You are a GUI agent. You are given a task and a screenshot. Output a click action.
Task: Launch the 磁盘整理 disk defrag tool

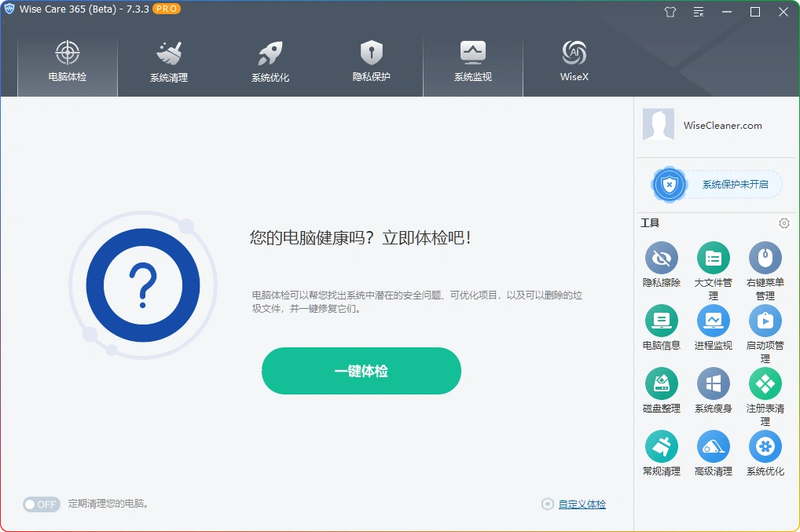(x=661, y=385)
